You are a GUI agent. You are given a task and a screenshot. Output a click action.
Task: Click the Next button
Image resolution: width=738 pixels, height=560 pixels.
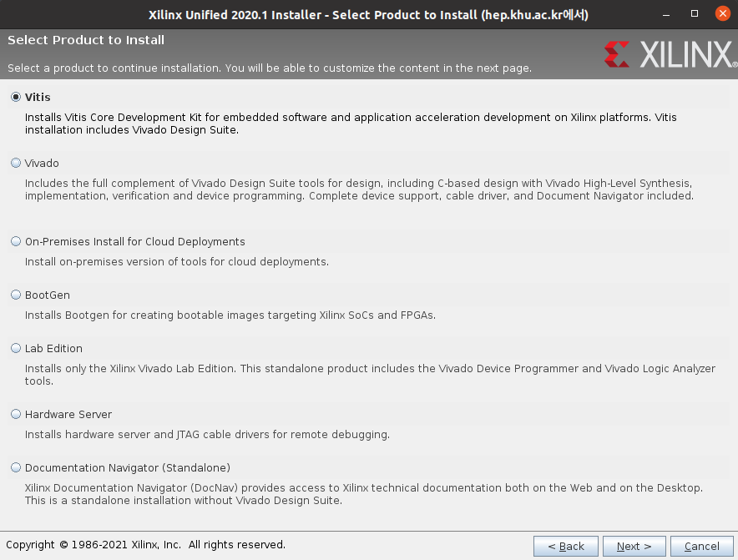(x=634, y=546)
